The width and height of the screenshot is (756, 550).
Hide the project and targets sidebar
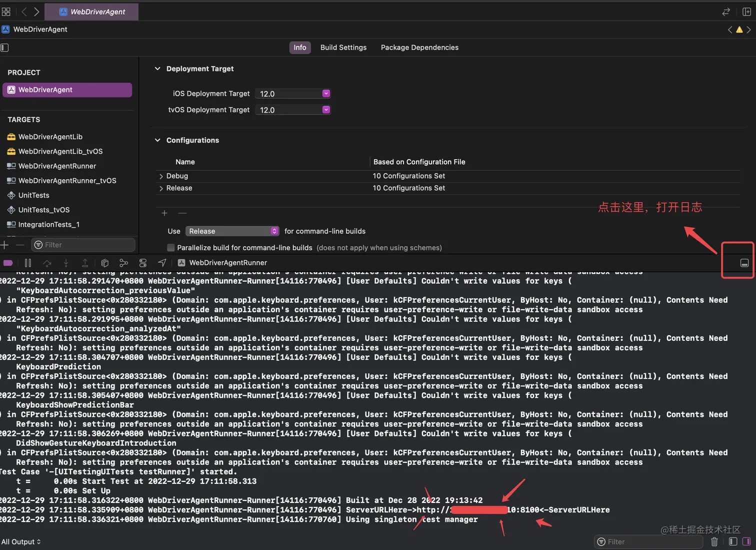click(x=4, y=48)
